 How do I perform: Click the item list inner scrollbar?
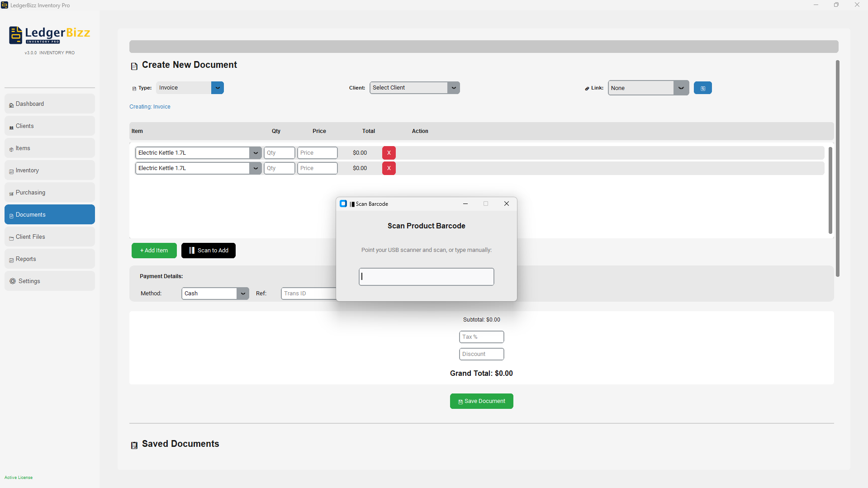[830, 190]
